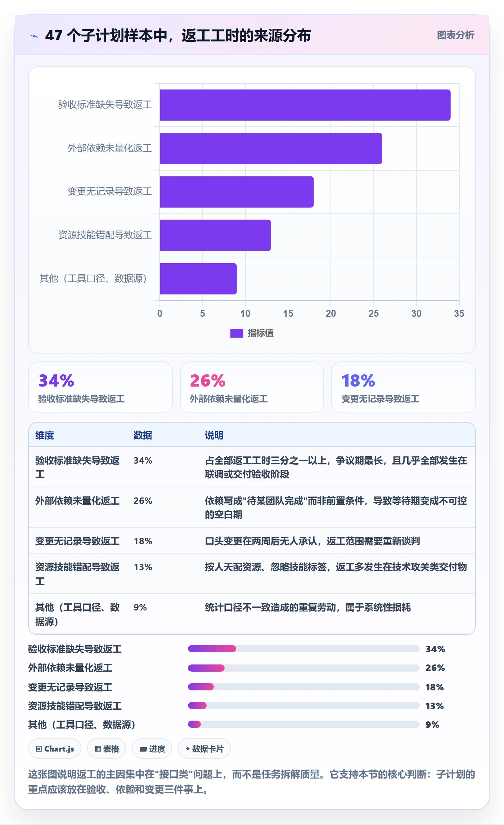Click the lightning icon beside the title
Image resolution: width=504 pixels, height=825 pixels.
(34, 36)
